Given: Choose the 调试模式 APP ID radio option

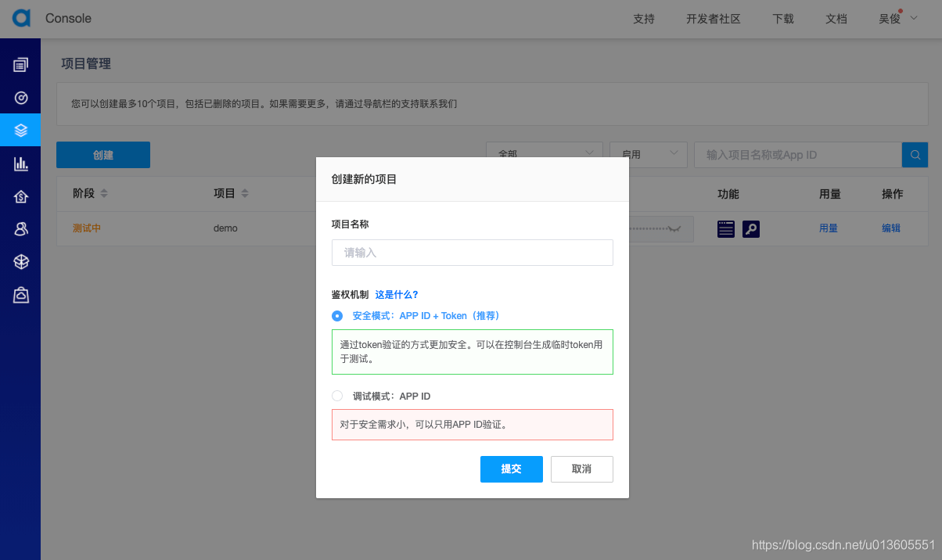Looking at the screenshot, I should point(336,395).
